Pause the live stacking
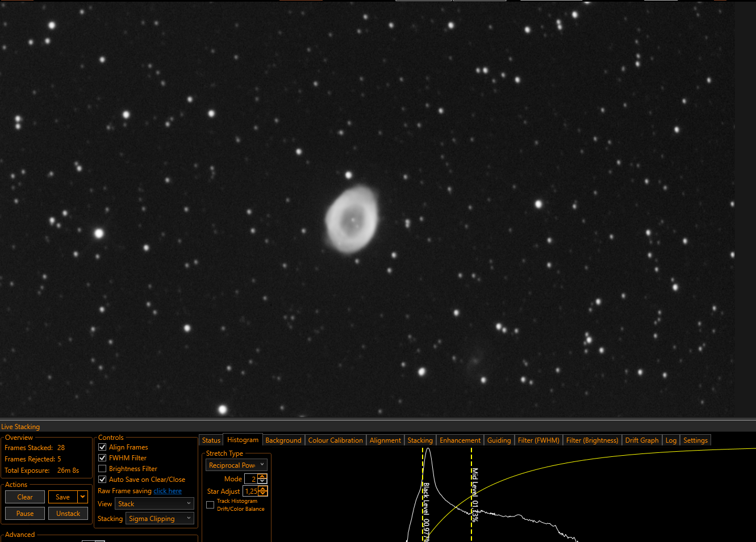756x542 pixels. (25, 513)
